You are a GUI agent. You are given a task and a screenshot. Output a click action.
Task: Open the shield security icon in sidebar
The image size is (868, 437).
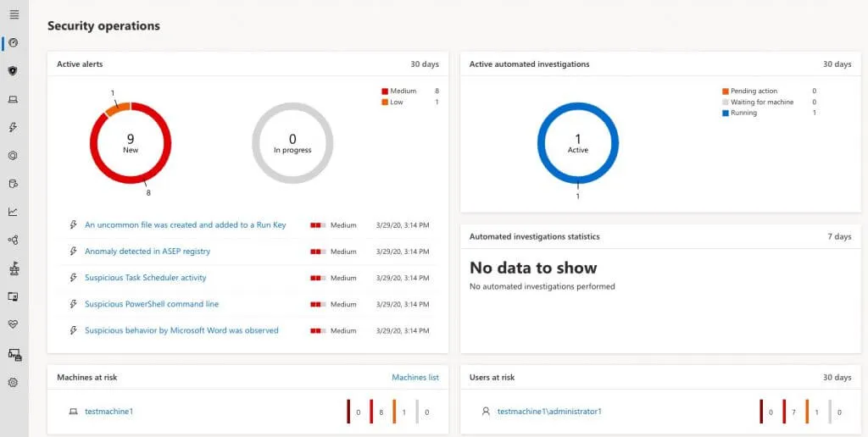[14, 71]
